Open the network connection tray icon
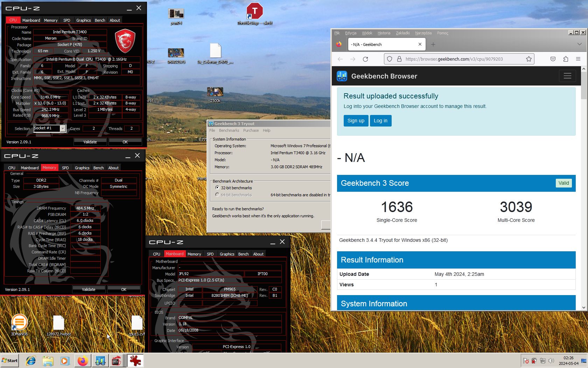Image resolution: width=588 pixels, height=368 pixels. (x=543, y=361)
